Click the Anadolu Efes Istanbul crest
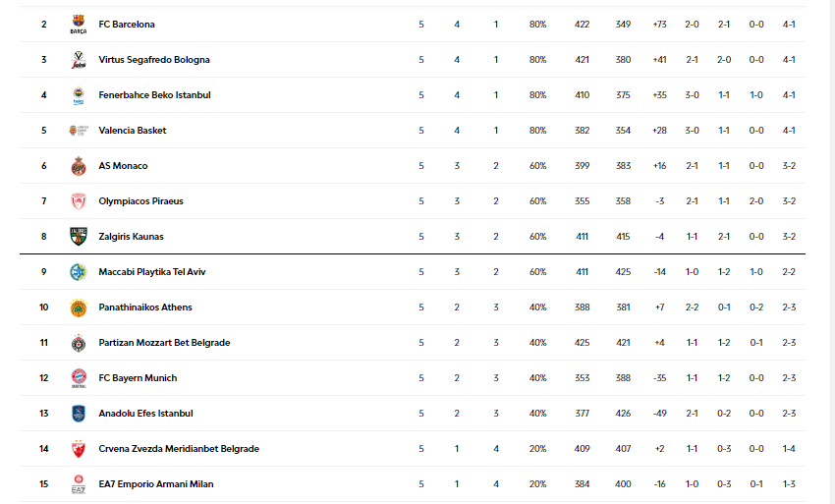This screenshot has width=835, height=504. click(x=79, y=414)
